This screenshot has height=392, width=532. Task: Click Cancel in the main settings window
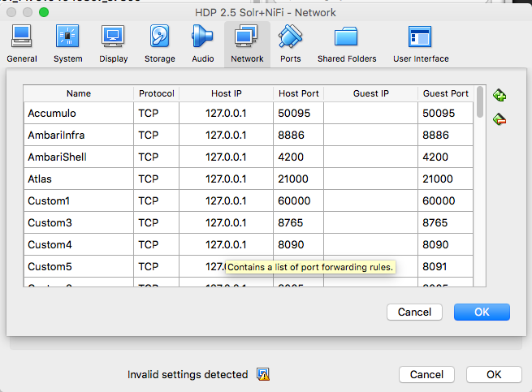(426, 374)
